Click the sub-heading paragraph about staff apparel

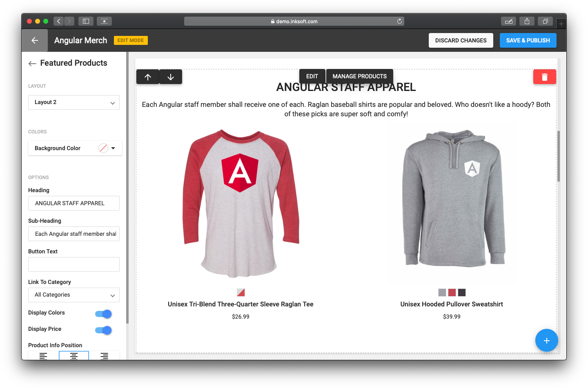[346, 109]
